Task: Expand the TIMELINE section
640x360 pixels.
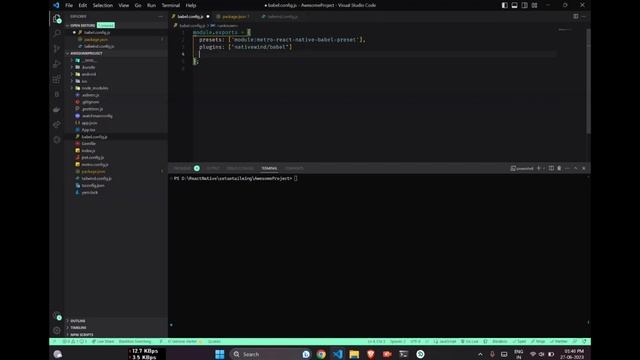Action: [78, 328]
